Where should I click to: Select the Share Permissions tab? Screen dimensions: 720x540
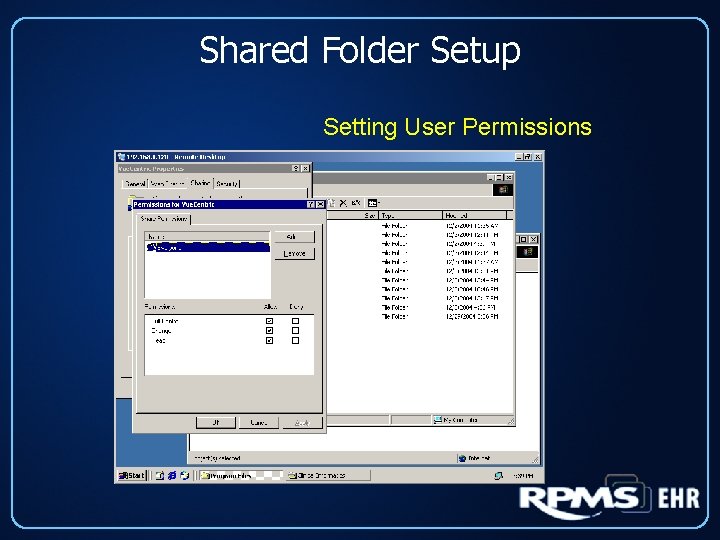pyautogui.click(x=164, y=219)
